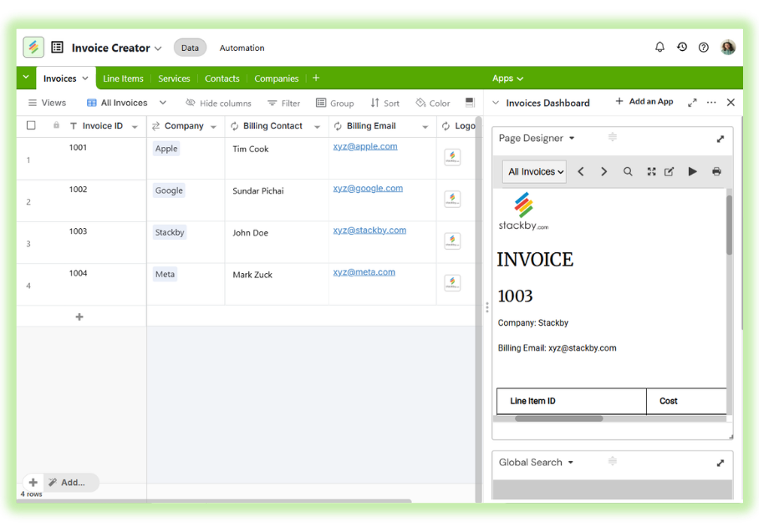Switch to the Automation tab

[242, 48]
